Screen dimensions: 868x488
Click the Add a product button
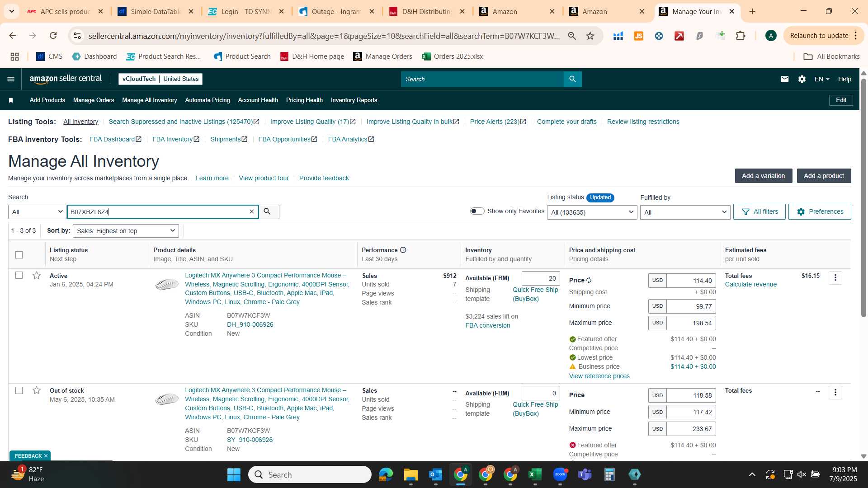point(824,176)
